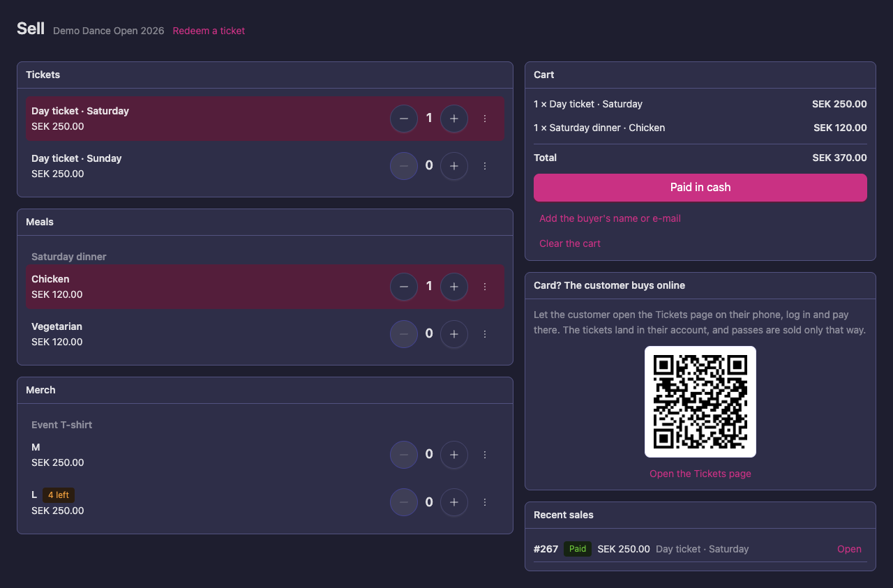This screenshot has height=588, width=893.
Task: Add one Vegetarian dinner
Action: click(454, 334)
